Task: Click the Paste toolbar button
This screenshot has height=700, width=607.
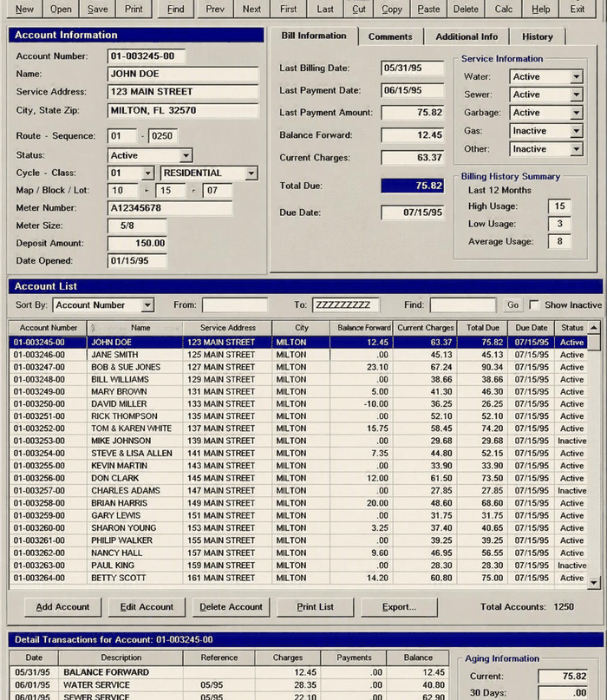Action: click(428, 9)
